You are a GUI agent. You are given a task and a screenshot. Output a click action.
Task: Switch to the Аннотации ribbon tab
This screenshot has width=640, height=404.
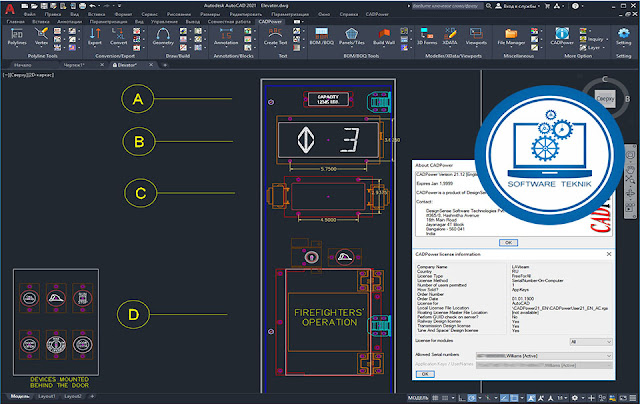point(69,22)
